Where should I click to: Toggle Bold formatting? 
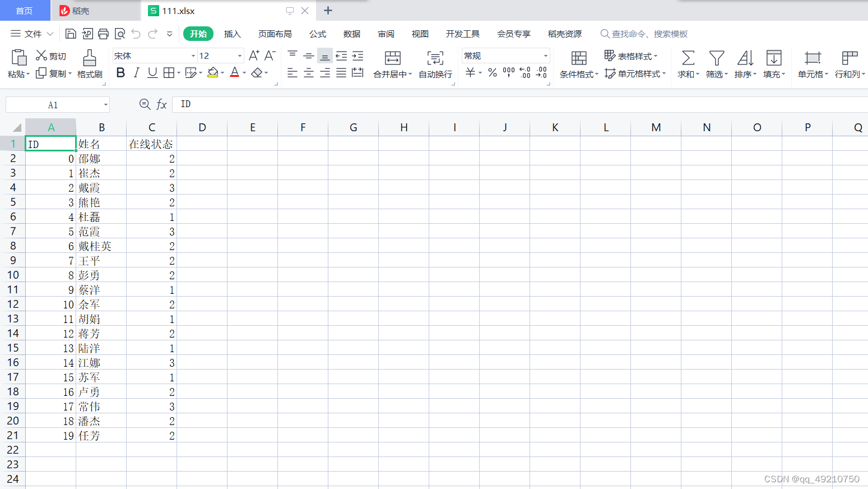[120, 73]
